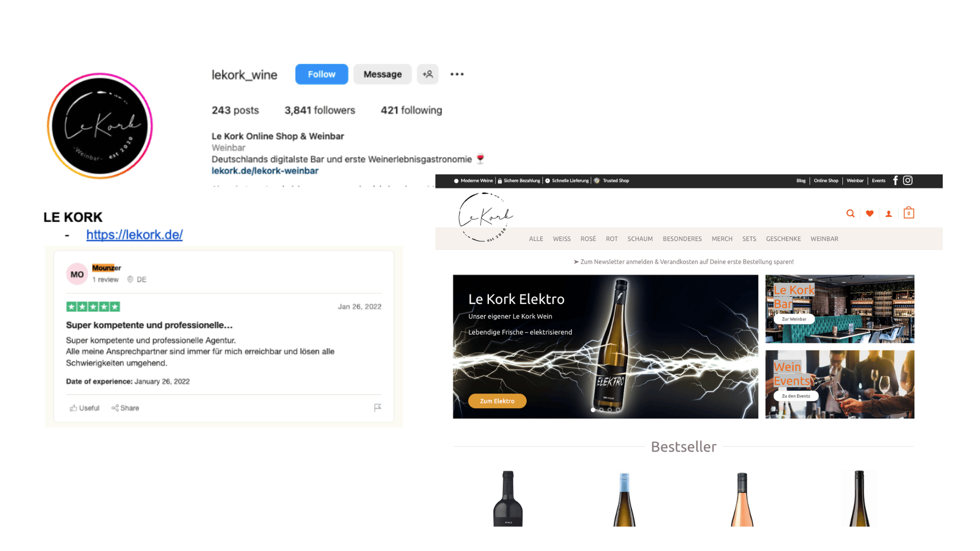Mark the review as Useful
The image size is (980, 551).
coord(85,408)
